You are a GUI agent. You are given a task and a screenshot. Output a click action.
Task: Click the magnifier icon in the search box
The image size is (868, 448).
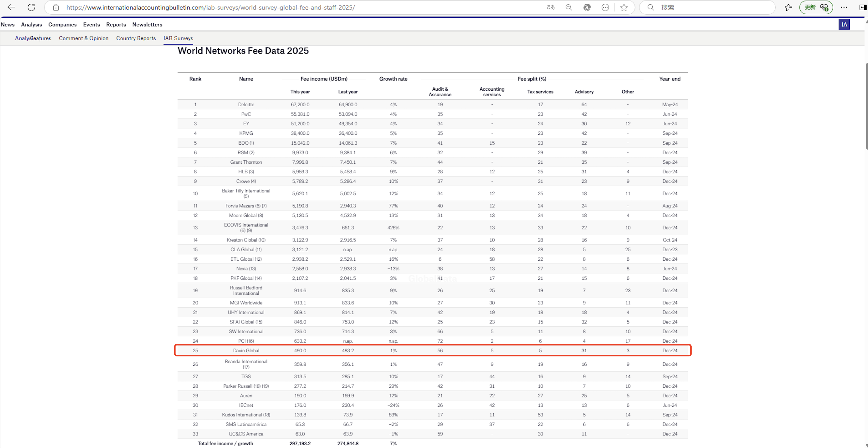coord(651,7)
